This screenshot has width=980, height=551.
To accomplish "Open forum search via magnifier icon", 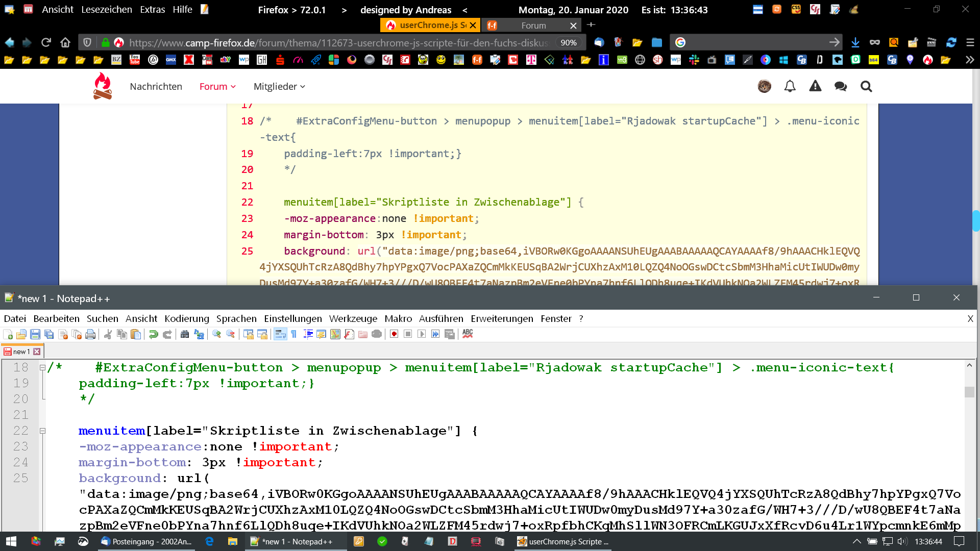I will point(866,87).
